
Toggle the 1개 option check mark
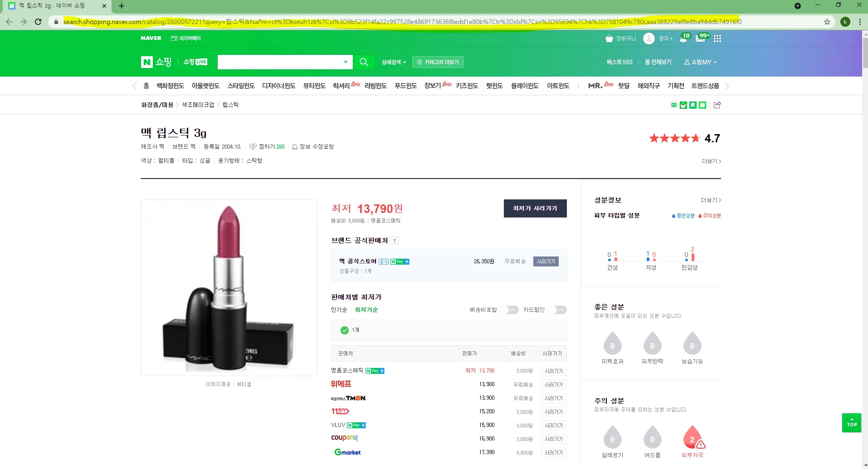345,330
